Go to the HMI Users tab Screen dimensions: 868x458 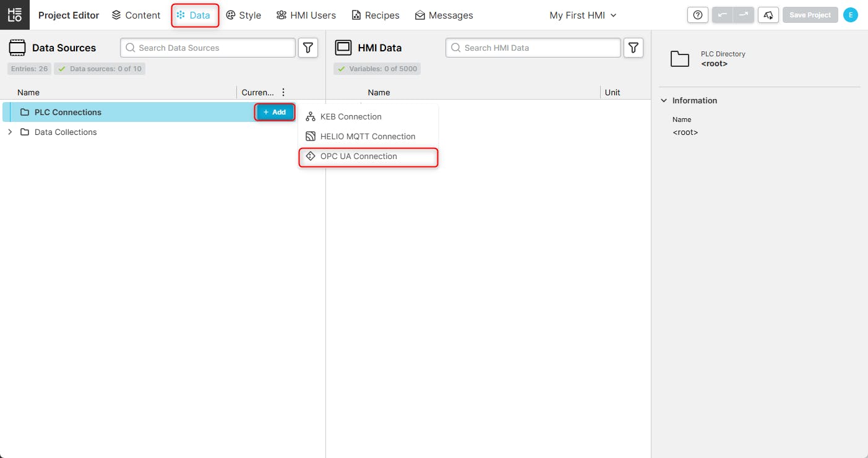(x=306, y=15)
